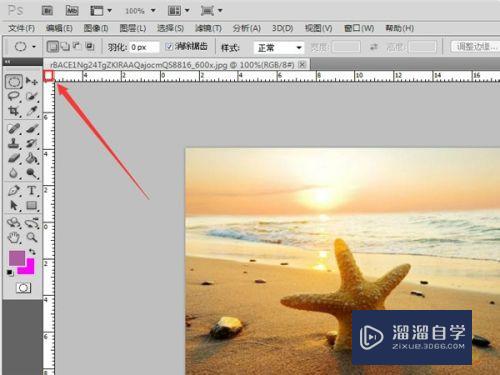Click the 宽度 width input field

point(346,47)
